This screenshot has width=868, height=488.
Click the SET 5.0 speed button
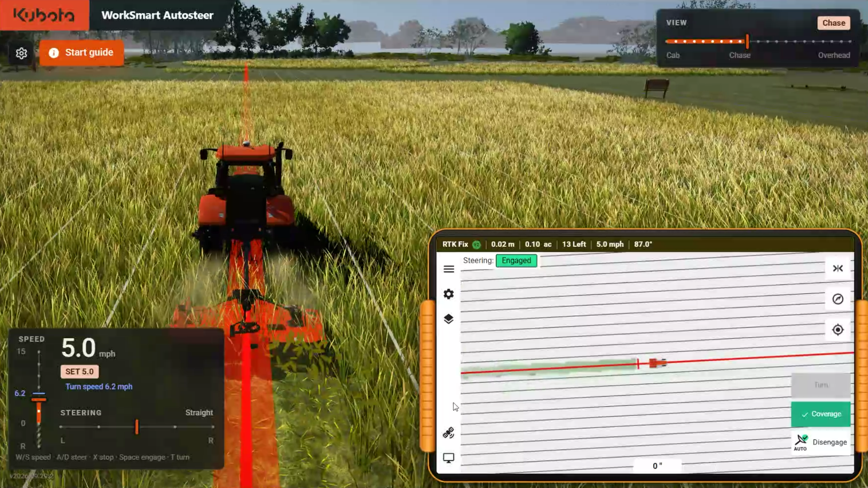pyautogui.click(x=80, y=371)
